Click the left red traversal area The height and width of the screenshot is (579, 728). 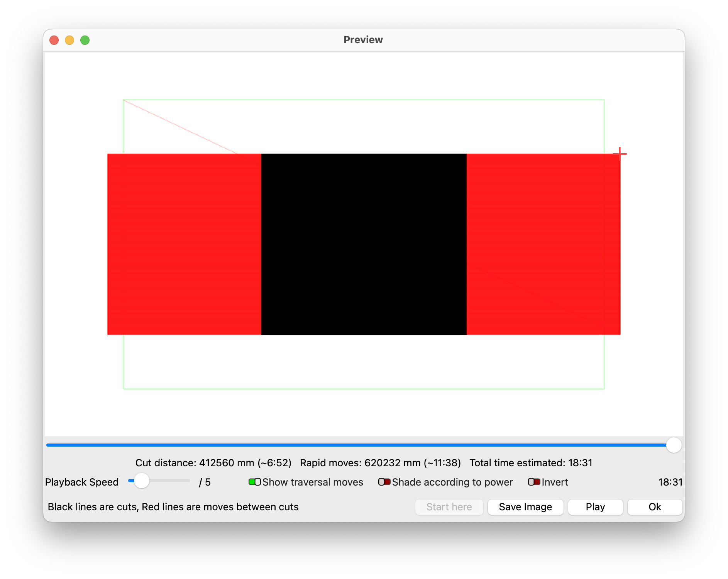point(184,244)
